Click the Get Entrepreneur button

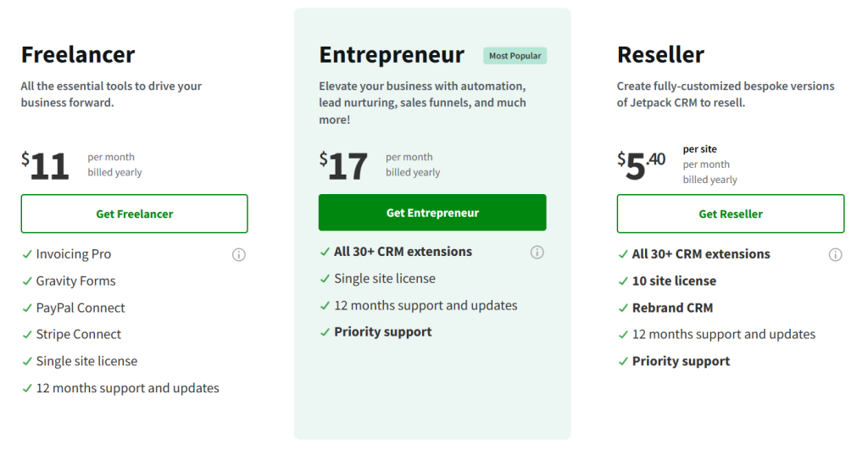click(432, 213)
